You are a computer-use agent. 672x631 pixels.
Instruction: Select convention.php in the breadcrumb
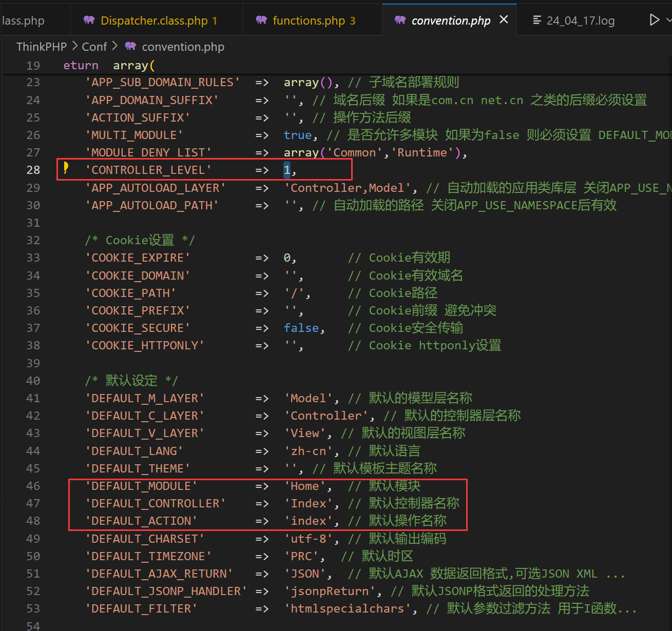pyautogui.click(x=183, y=47)
